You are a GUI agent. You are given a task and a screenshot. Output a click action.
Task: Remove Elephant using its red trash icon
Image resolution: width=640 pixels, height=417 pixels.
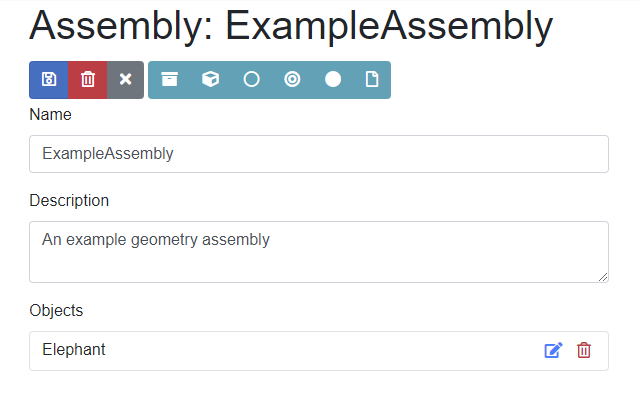(x=584, y=350)
